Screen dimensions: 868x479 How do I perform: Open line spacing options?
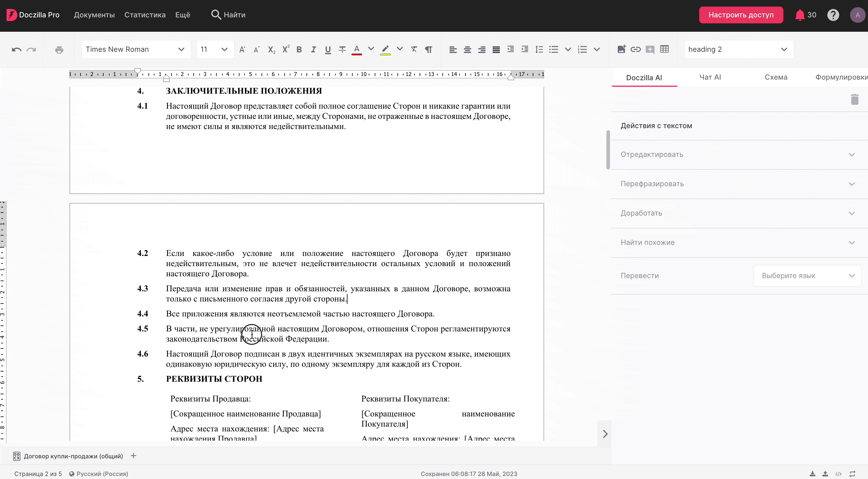pyautogui.click(x=539, y=50)
